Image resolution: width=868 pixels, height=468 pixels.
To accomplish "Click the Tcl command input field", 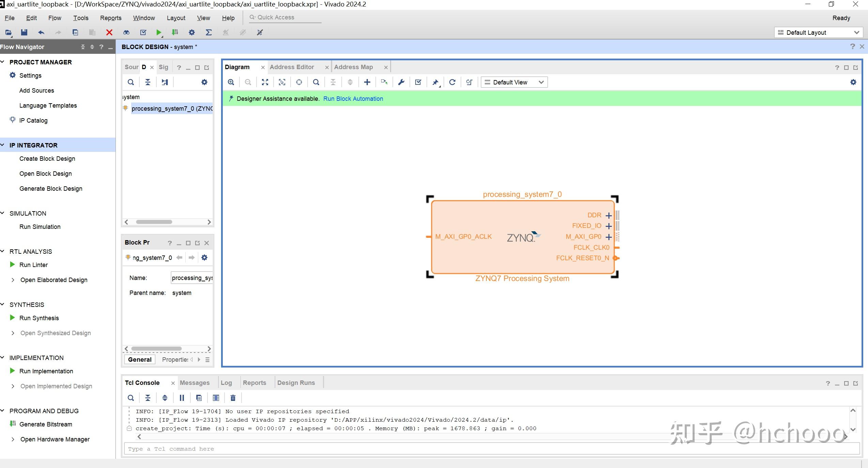I will tap(491, 449).
